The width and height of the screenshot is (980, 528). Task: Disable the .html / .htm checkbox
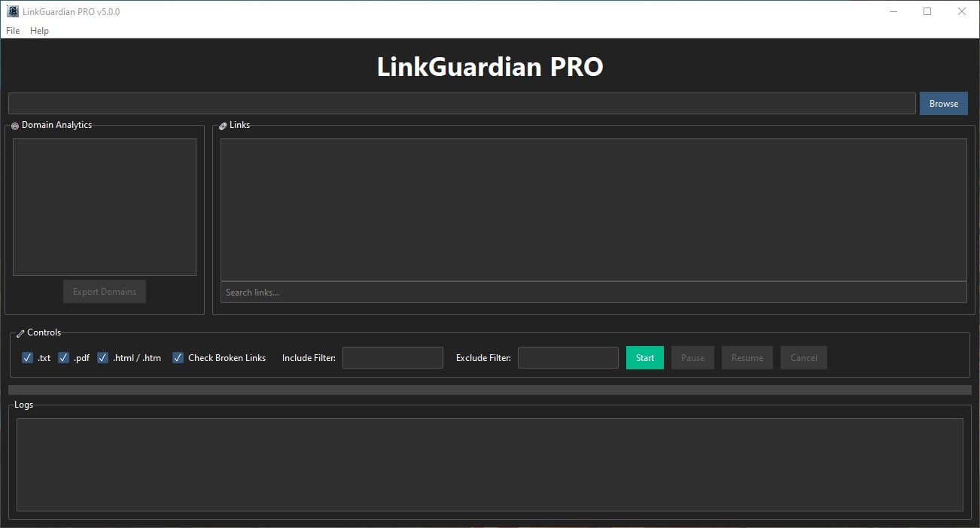coord(103,358)
